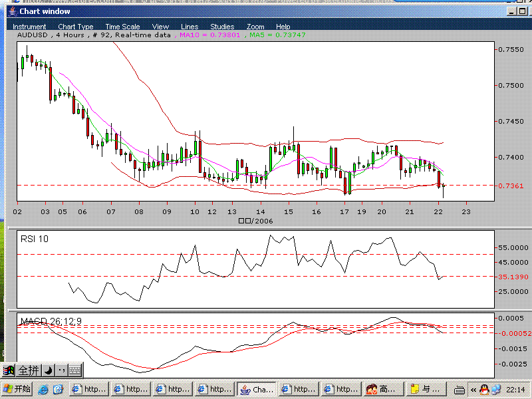Switch to http task just left of Cha...
This screenshot has height=399, width=532.
click(x=215, y=389)
